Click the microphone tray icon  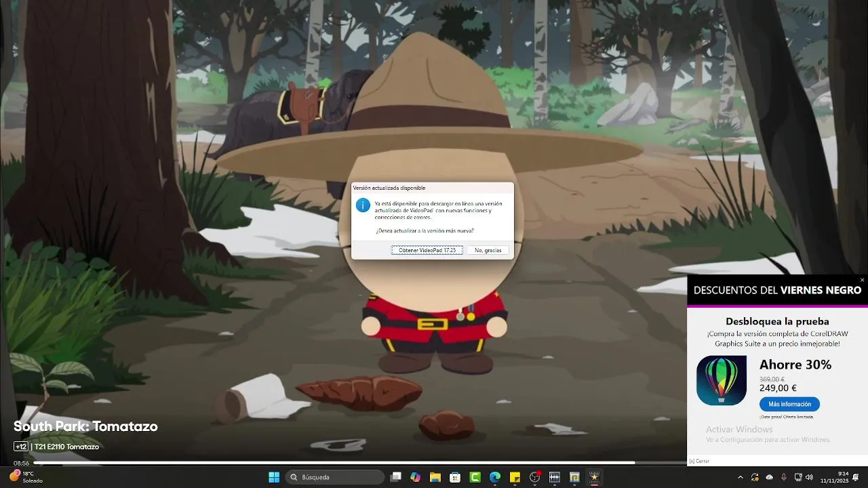tap(784, 477)
